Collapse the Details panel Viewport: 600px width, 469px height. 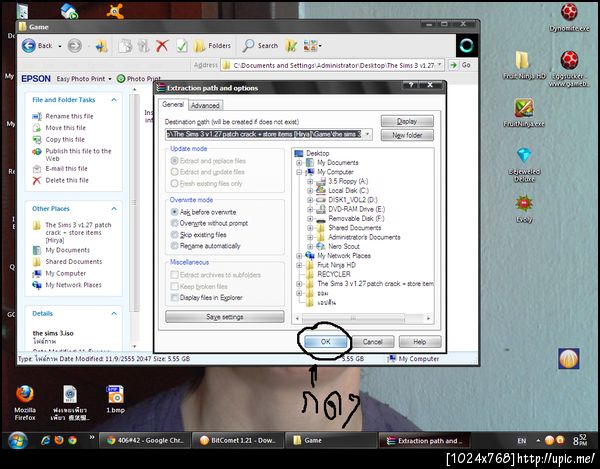114,314
